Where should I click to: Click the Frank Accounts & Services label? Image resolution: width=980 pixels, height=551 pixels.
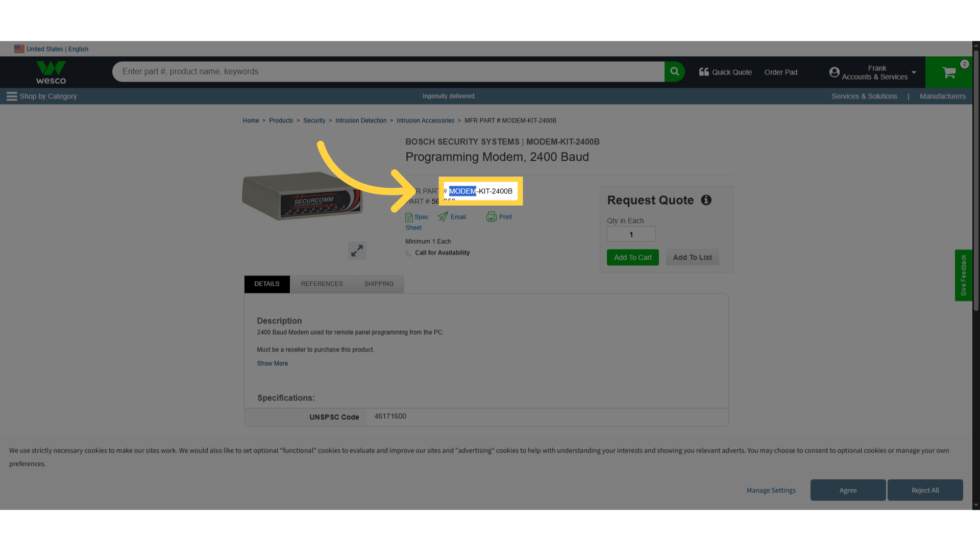click(875, 72)
